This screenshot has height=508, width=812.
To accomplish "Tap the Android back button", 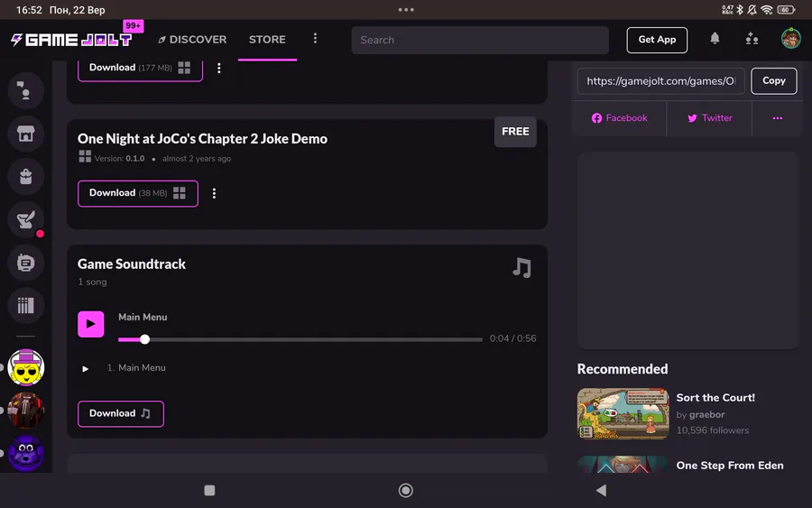I will click(601, 490).
